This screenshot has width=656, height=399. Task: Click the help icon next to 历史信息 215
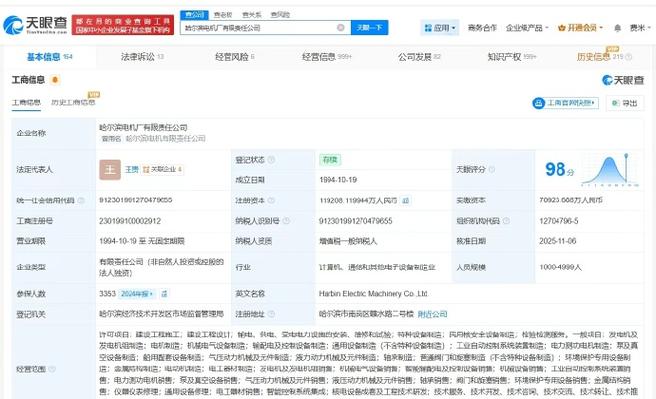pyautogui.click(x=628, y=57)
